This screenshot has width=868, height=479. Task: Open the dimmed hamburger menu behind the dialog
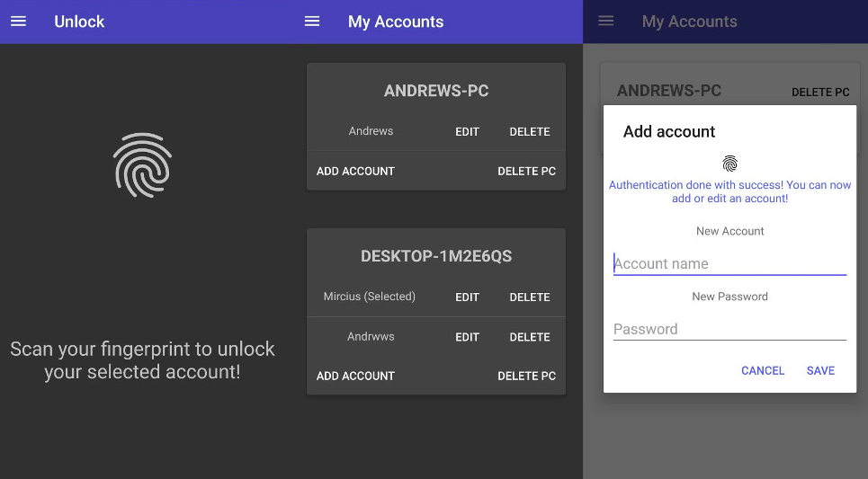click(x=606, y=22)
